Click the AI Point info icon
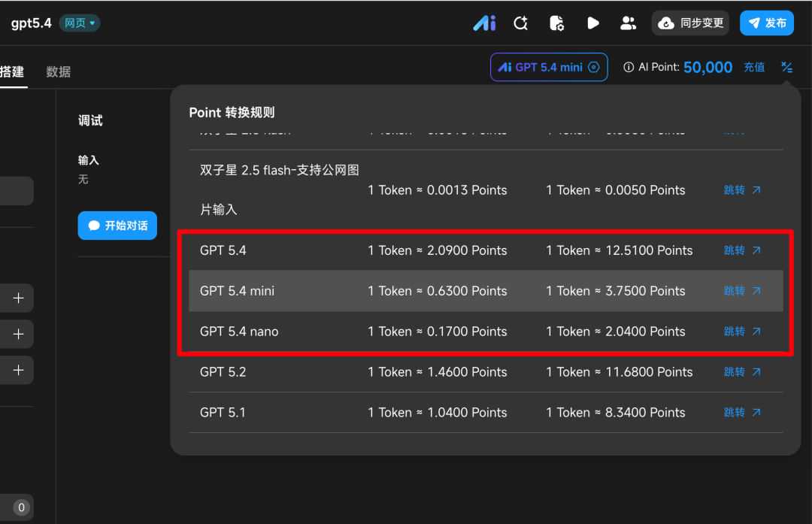 point(628,68)
